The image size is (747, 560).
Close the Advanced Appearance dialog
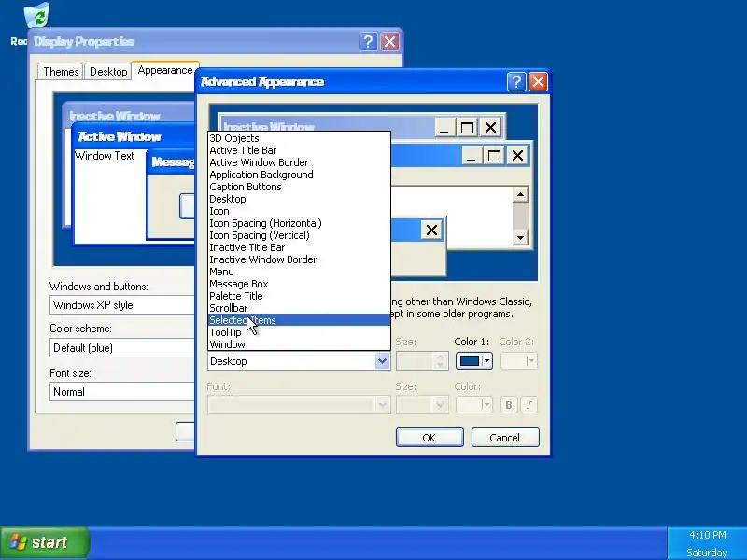point(539,82)
